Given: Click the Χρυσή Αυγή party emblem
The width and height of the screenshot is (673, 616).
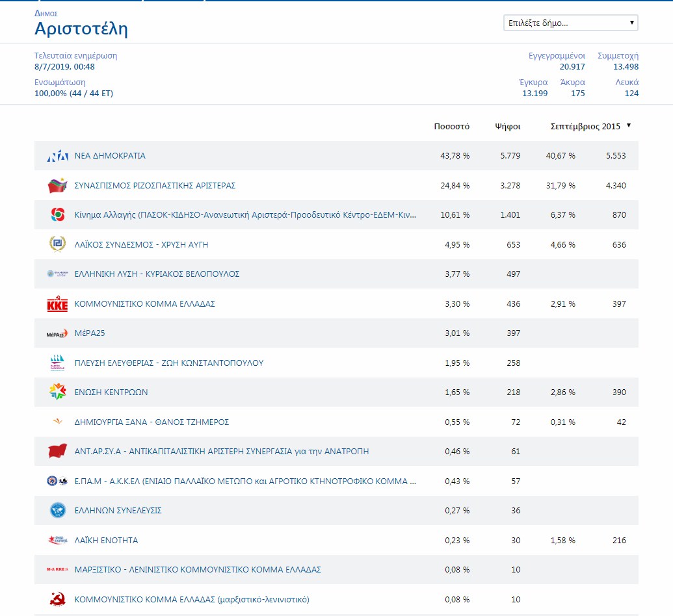Looking at the screenshot, I should [57, 245].
